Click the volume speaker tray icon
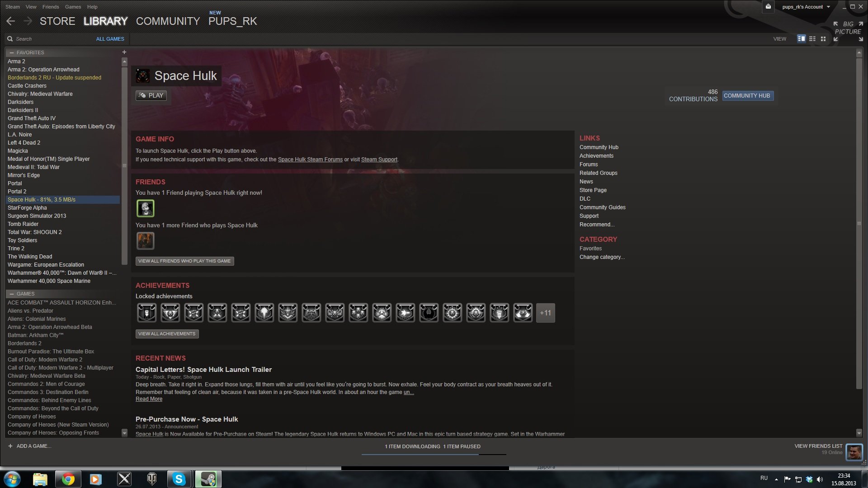The image size is (868, 488). coord(820,479)
